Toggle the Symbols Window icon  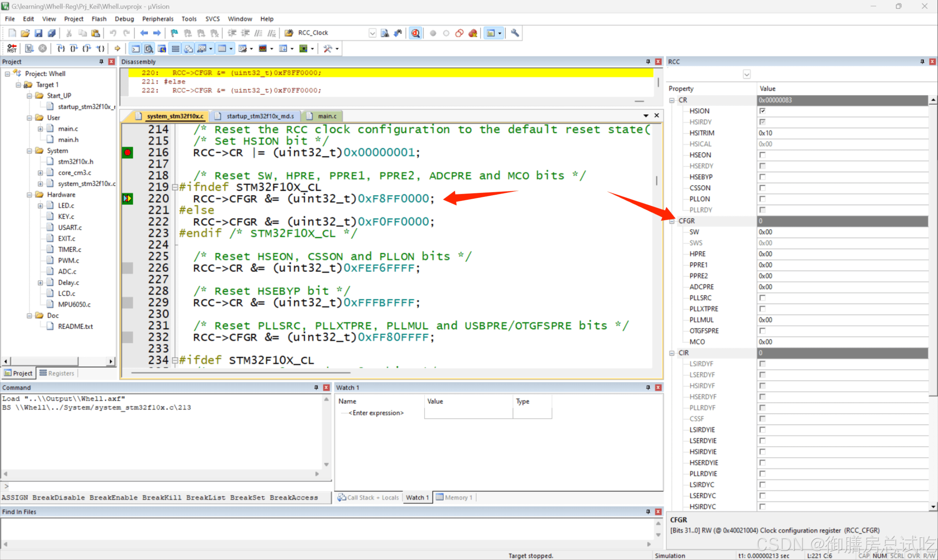162,48
